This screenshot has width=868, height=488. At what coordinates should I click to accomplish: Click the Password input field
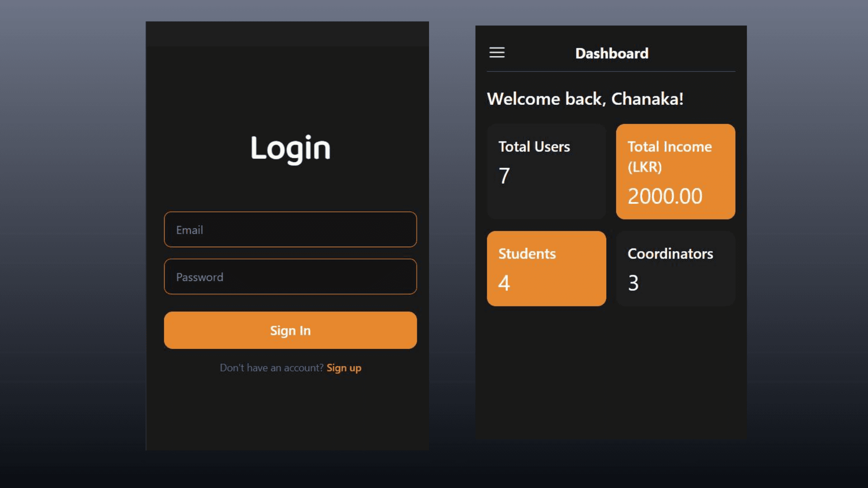point(290,277)
